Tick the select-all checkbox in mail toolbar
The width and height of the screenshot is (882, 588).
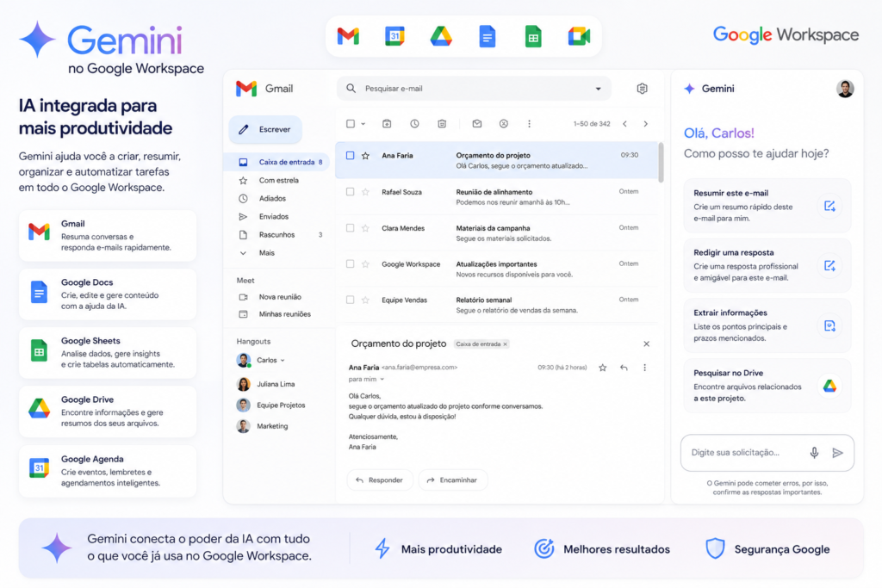click(351, 124)
